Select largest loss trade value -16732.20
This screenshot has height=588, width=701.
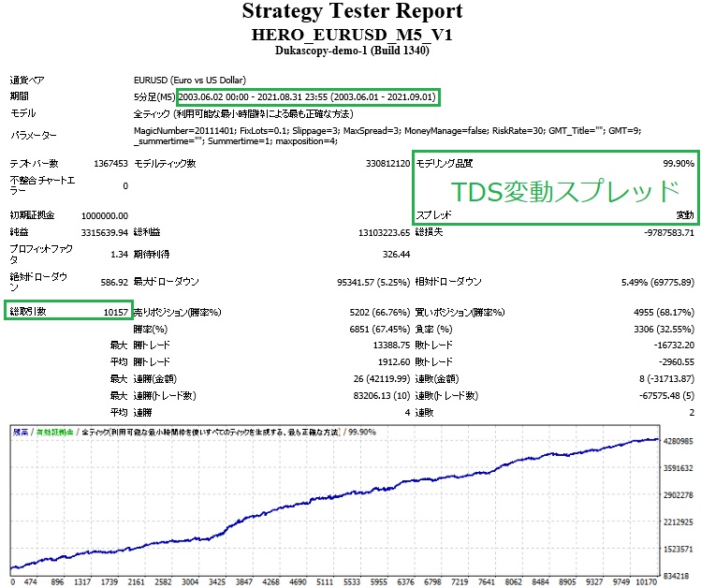pyautogui.click(x=674, y=345)
